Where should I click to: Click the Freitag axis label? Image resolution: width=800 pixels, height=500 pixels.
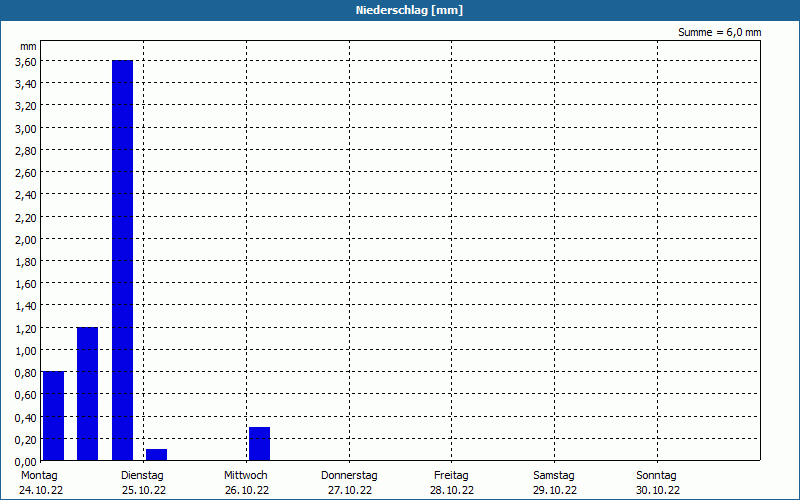click(451, 475)
